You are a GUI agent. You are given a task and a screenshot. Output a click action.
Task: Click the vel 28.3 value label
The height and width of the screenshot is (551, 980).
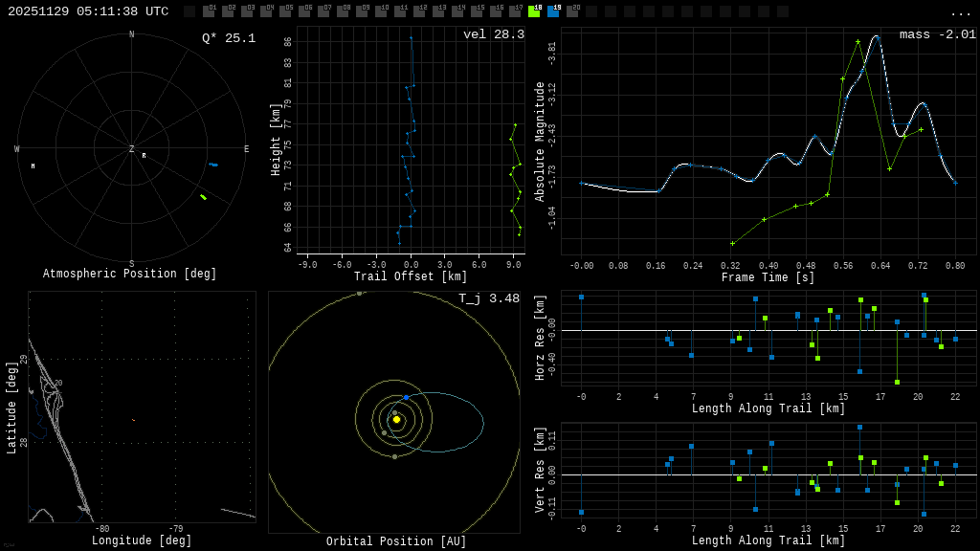(x=493, y=34)
